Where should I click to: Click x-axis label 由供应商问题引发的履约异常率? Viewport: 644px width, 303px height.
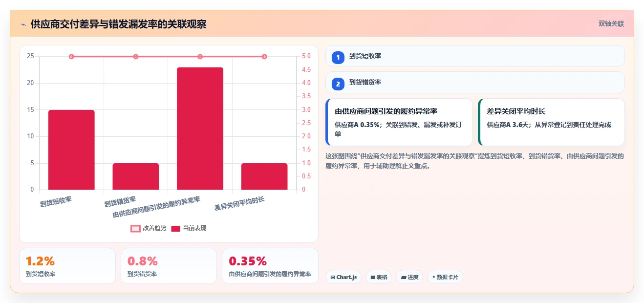[x=156, y=208]
